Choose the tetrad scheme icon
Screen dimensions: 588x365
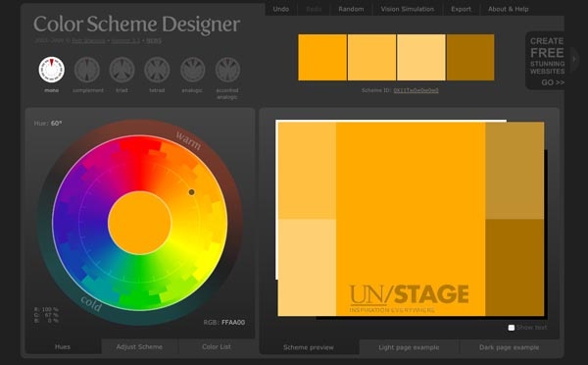157,70
